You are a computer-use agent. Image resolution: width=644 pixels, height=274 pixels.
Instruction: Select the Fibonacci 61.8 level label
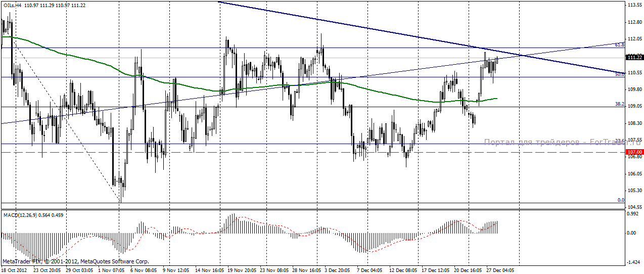click(620, 45)
